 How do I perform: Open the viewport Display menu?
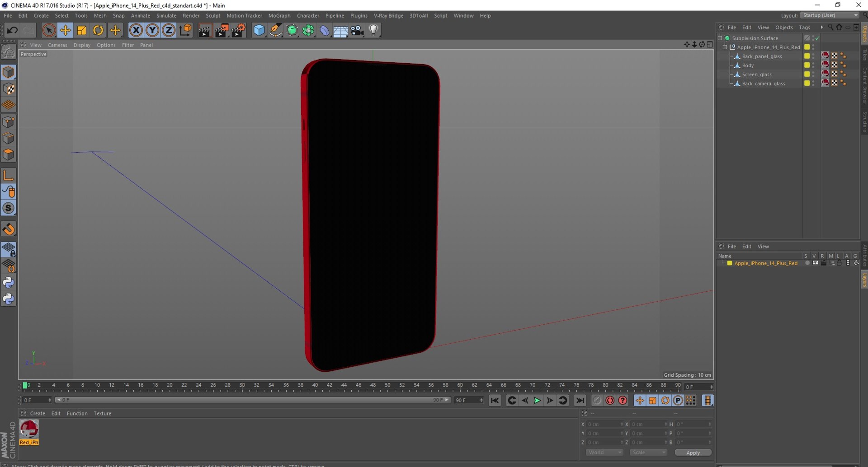[82, 45]
